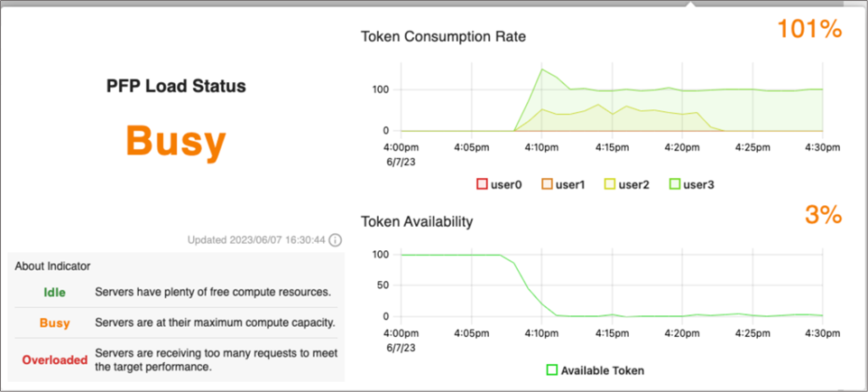Click the Idle description about free compute resources
The height and width of the screenshot is (392, 868).
point(213,292)
